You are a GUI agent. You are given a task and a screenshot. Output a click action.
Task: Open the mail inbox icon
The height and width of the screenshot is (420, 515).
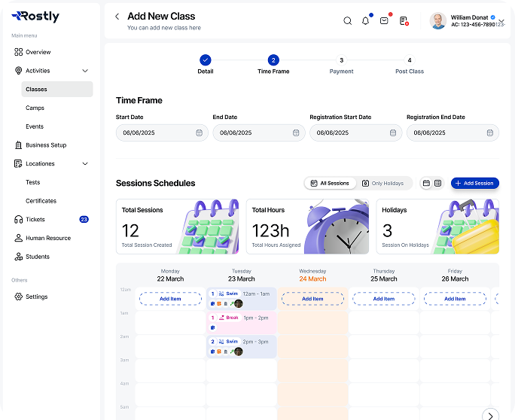pyautogui.click(x=384, y=21)
